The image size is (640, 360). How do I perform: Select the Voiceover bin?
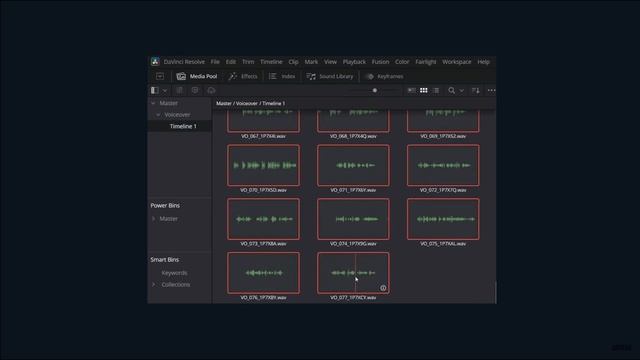[177, 115]
